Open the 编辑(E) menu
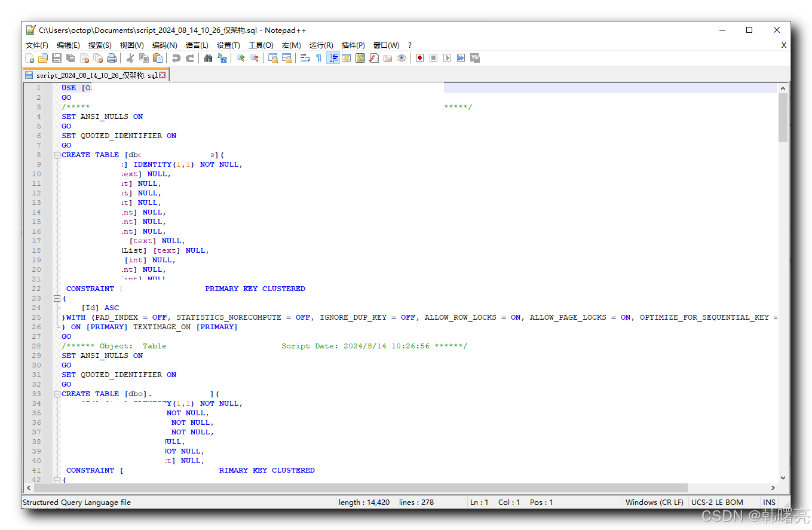Image resolution: width=812 pixels, height=530 pixels. click(68, 45)
